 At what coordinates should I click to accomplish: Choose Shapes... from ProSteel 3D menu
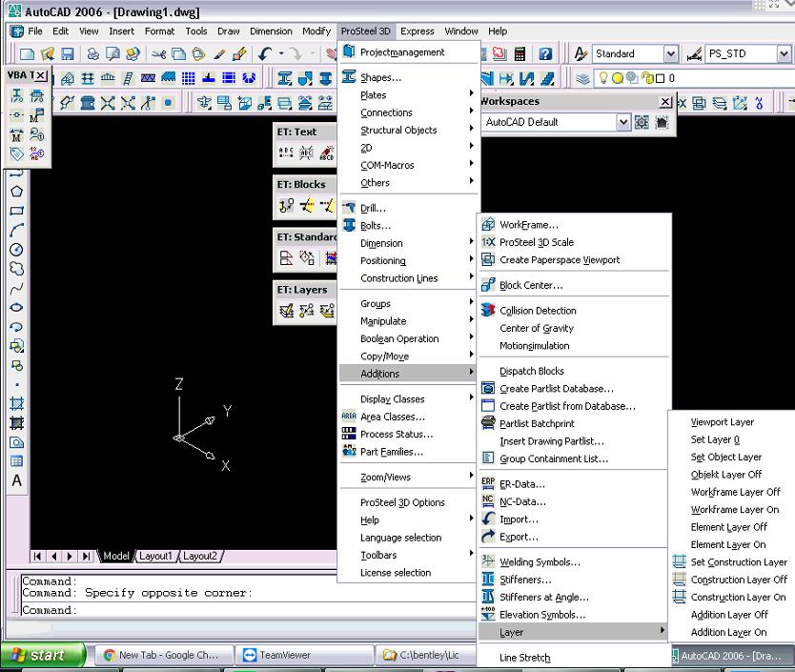coord(409,77)
